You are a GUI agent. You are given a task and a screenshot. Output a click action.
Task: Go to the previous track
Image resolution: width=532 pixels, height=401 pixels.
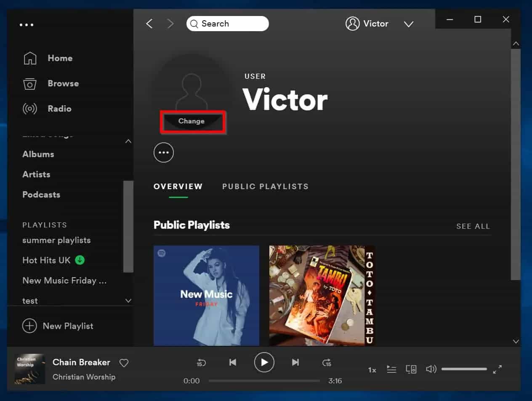[x=233, y=362]
